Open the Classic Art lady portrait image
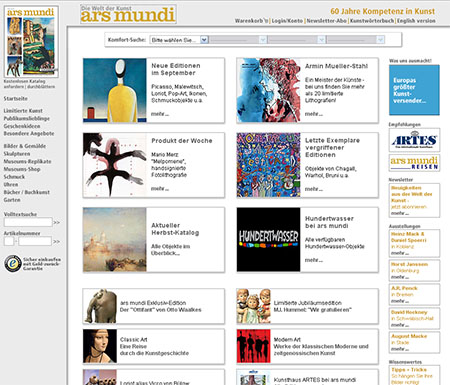 tap(100, 346)
